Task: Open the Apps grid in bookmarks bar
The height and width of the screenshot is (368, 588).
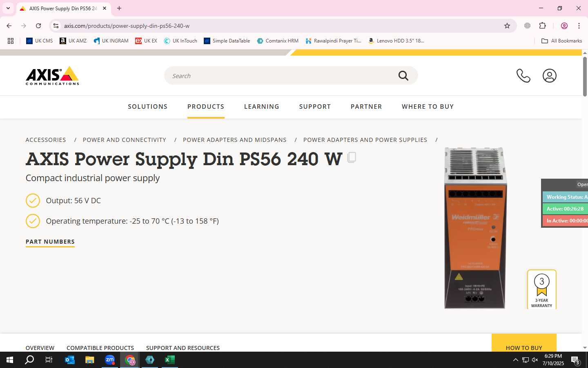Action: tap(11, 41)
